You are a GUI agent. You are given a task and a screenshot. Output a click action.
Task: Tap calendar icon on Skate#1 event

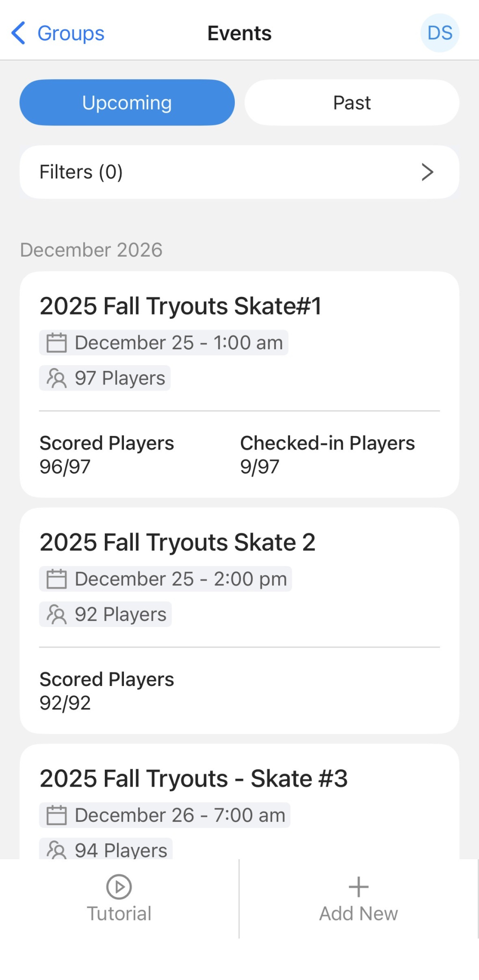point(57,343)
